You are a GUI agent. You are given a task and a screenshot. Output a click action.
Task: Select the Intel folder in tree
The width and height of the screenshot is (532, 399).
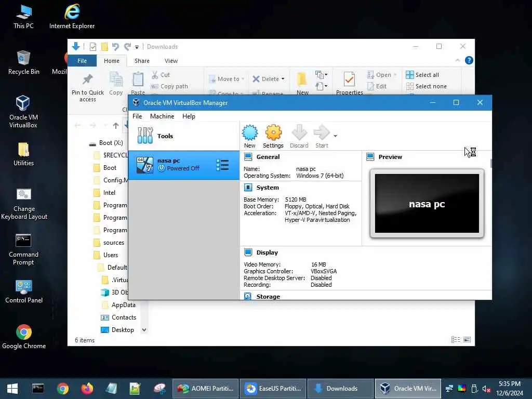[105, 193]
